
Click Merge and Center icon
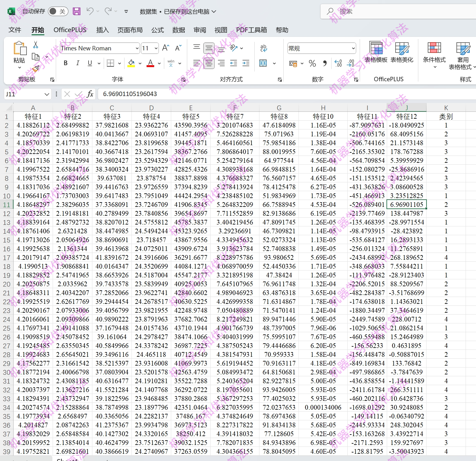point(263,63)
